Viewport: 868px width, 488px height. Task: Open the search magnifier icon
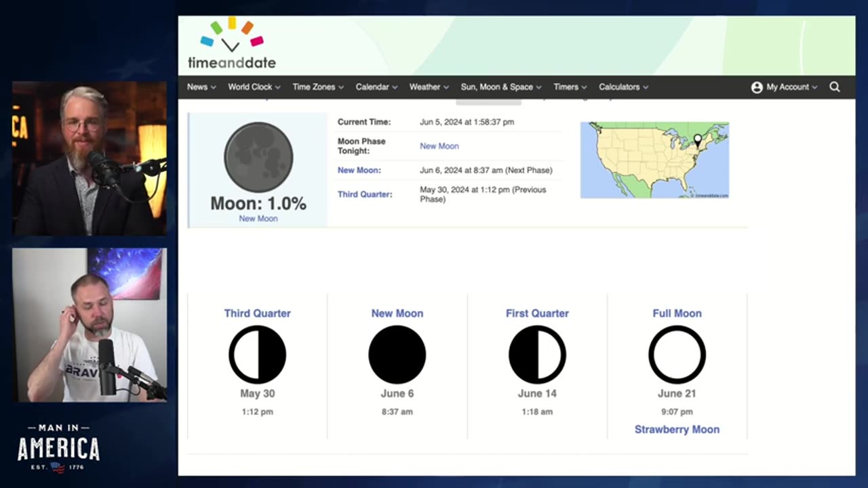[835, 87]
